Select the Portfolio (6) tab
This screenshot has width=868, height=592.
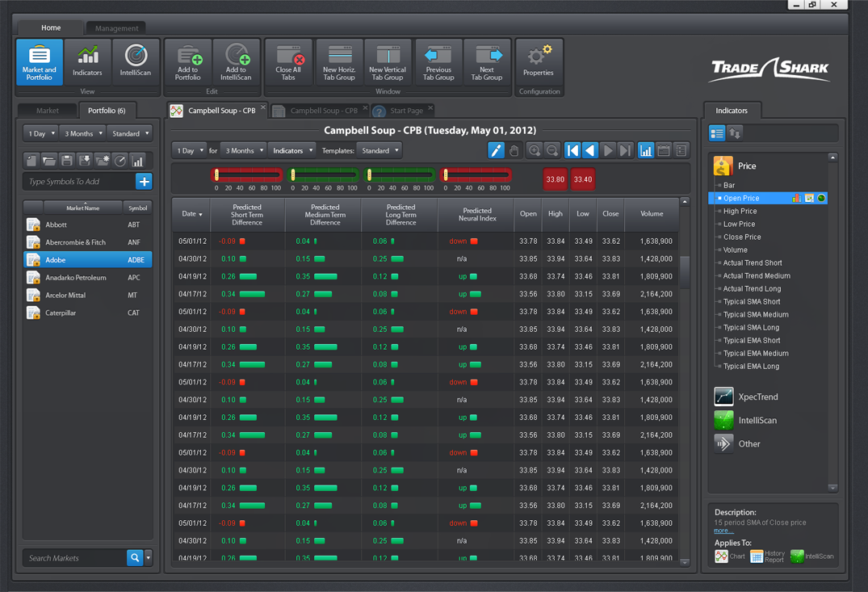[x=107, y=111]
